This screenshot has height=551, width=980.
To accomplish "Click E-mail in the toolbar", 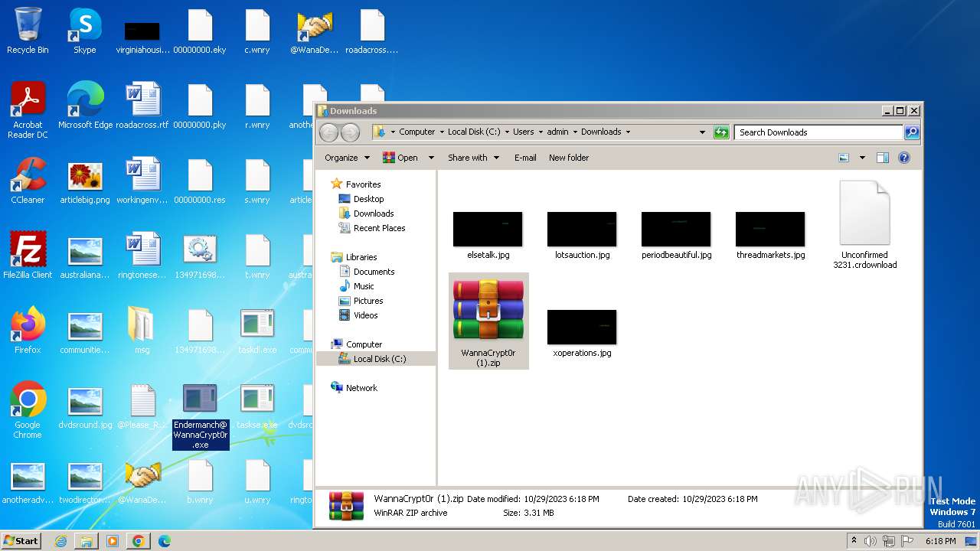I will point(525,158).
